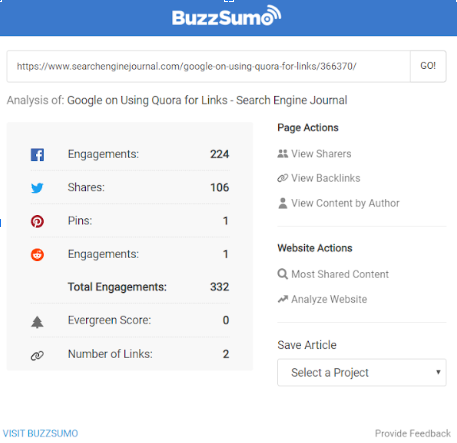Click Provide Feedback link

[x=413, y=433]
